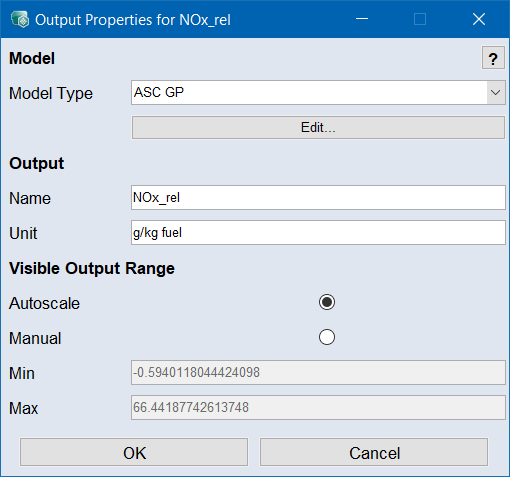Click the application icon in title bar

click(x=20, y=19)
